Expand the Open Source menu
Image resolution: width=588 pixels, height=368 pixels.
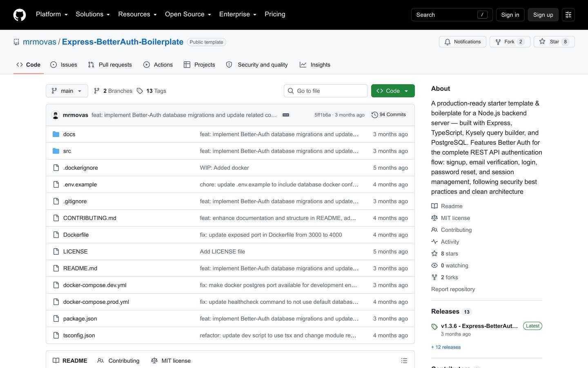point(188,14)
